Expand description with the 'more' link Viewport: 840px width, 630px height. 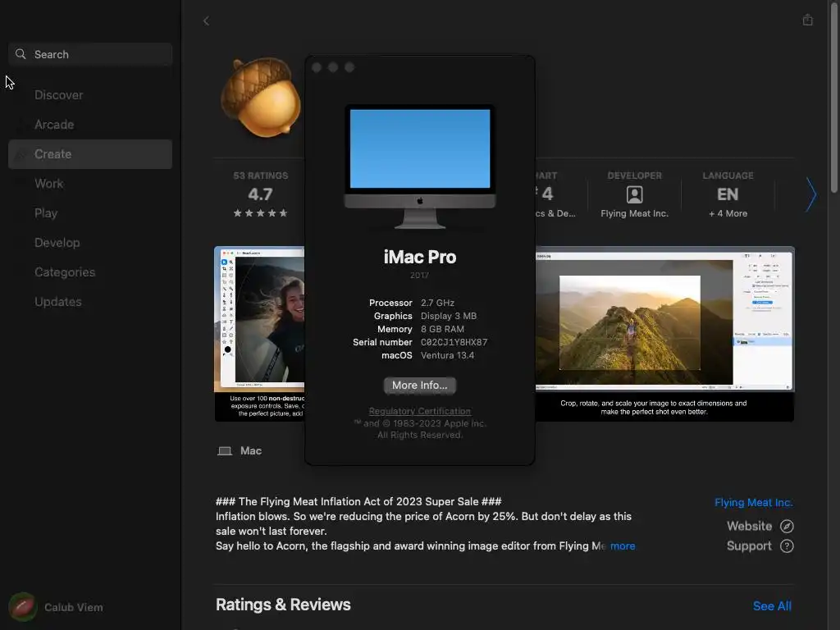[x=623, y=546]
